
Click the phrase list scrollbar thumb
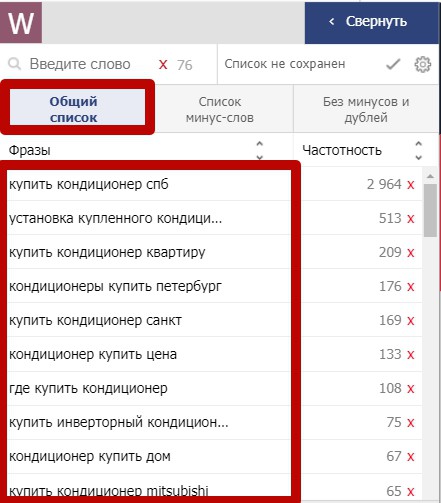(430, 210)
